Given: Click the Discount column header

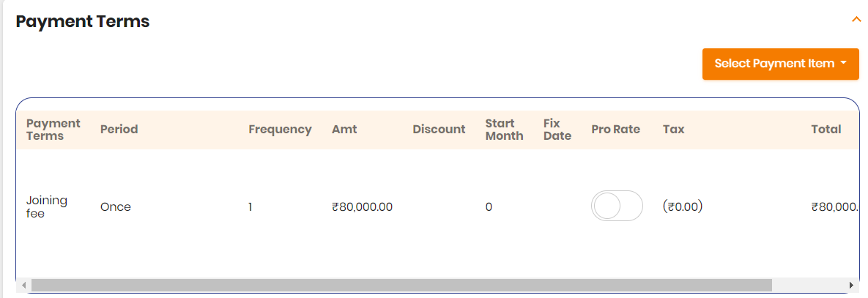Looking at the screenshot, I should click(439, 130).
